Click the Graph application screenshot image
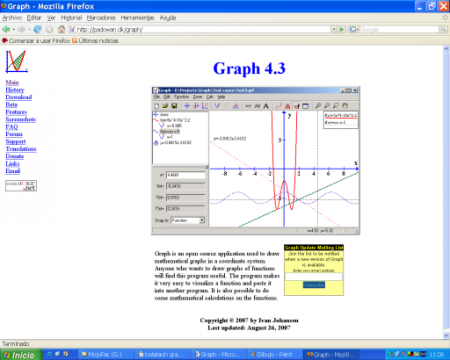Viewport: 450px width, 360px height. point(256,160)
